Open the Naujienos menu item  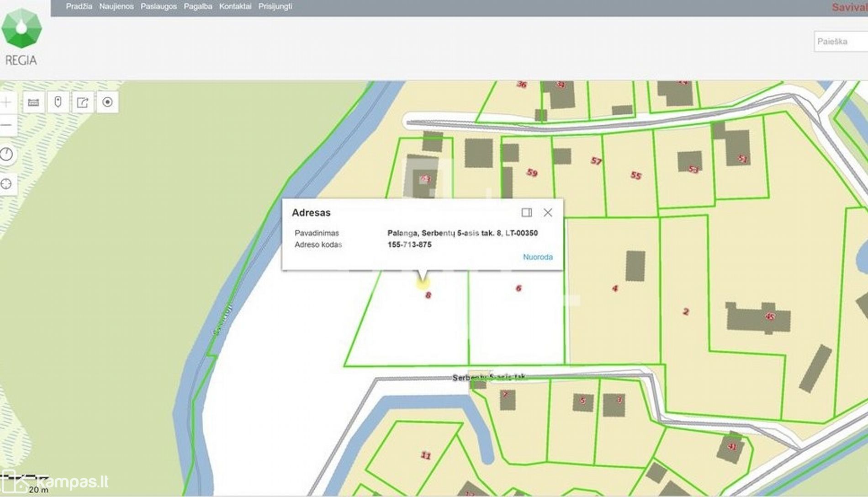click(x=116, y=6)
